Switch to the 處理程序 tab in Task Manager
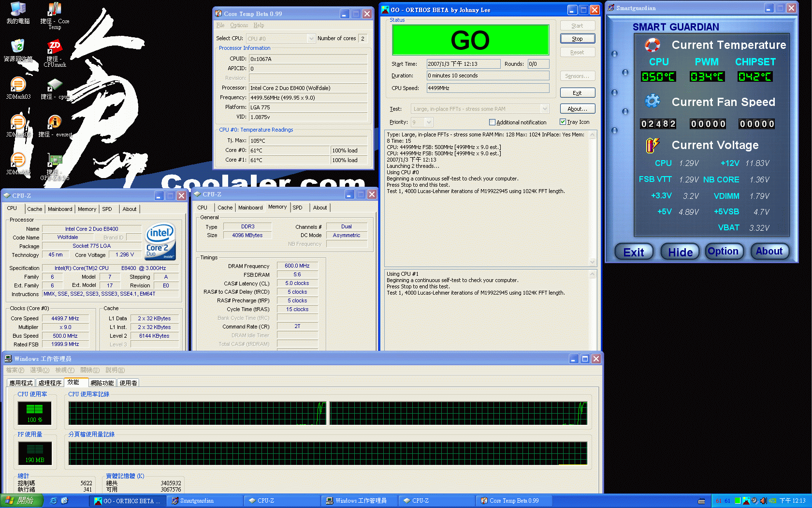This screenshot has height=508, width=812. point(50,383)
